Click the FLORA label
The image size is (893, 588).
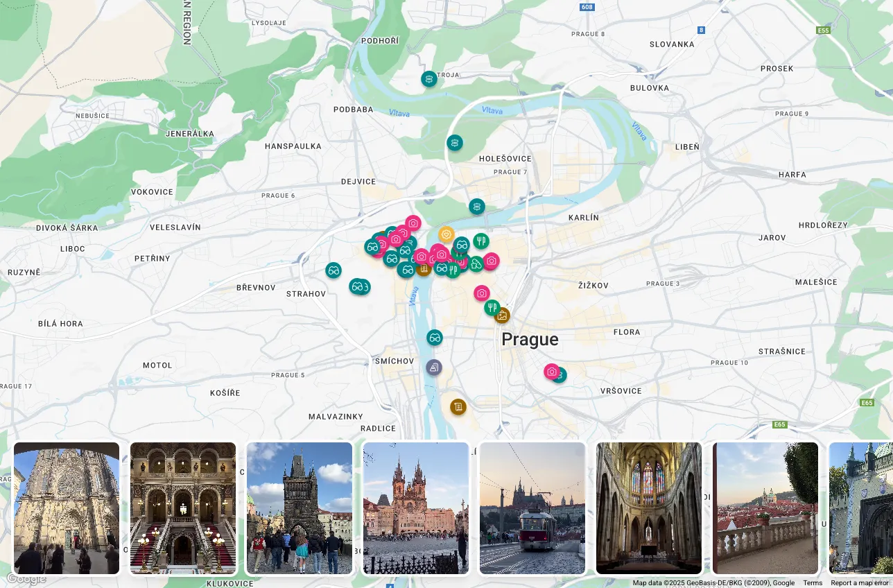pos(627,332)
